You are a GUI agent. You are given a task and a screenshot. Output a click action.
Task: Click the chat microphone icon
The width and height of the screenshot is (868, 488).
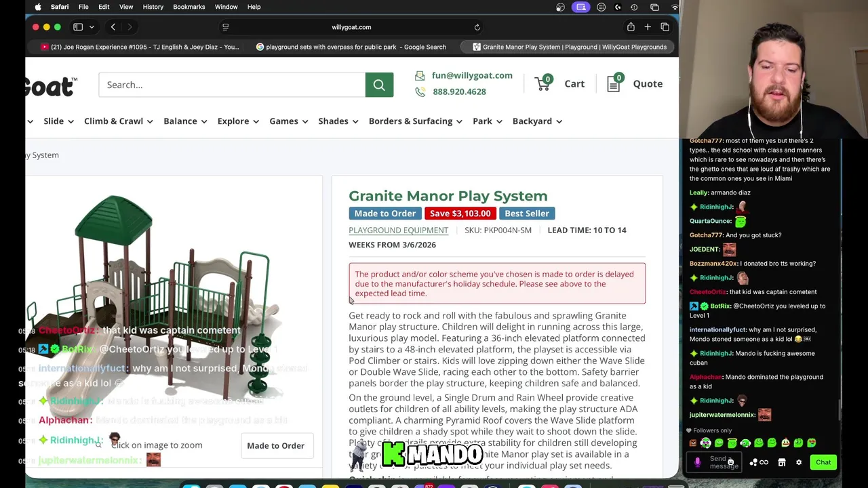coord(697,462)
